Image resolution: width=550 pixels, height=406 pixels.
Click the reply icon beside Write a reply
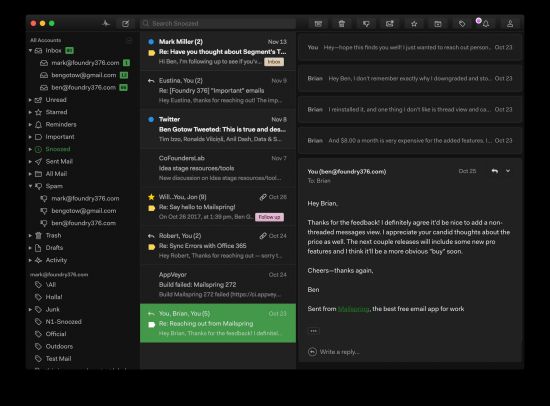[x=312, y=352]
